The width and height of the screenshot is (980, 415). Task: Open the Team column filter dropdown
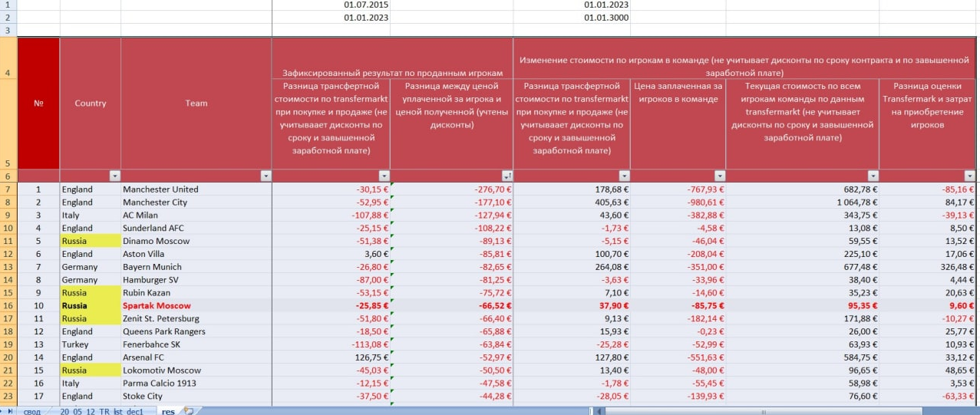265,175
